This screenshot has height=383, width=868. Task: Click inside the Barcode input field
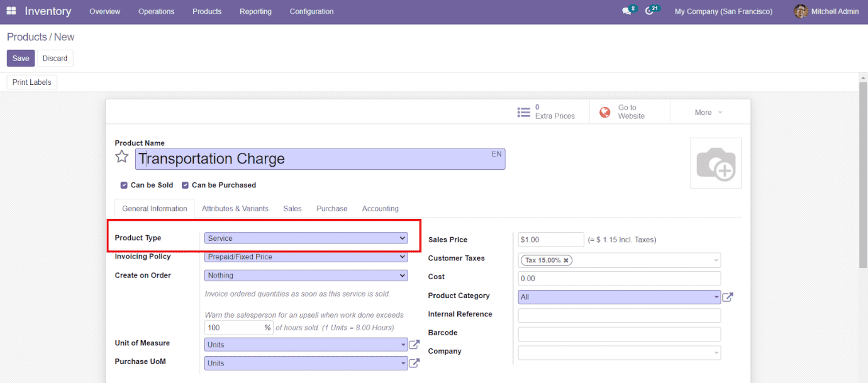point(618,333)
